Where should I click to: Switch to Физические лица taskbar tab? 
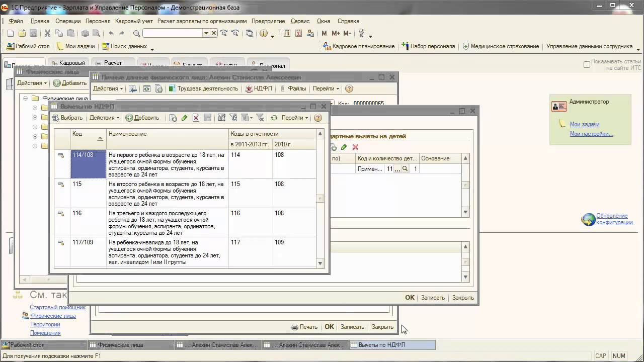pos(130,345)
